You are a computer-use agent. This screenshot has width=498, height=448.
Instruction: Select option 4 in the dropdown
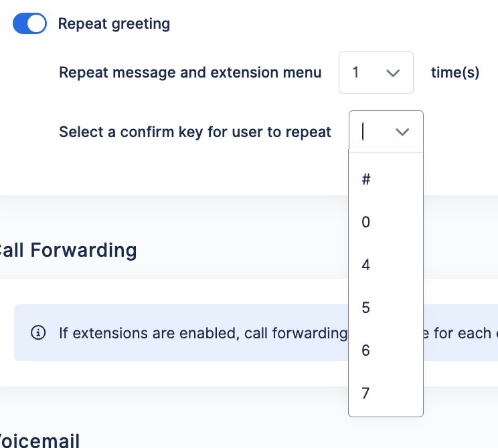click(386, 265)
